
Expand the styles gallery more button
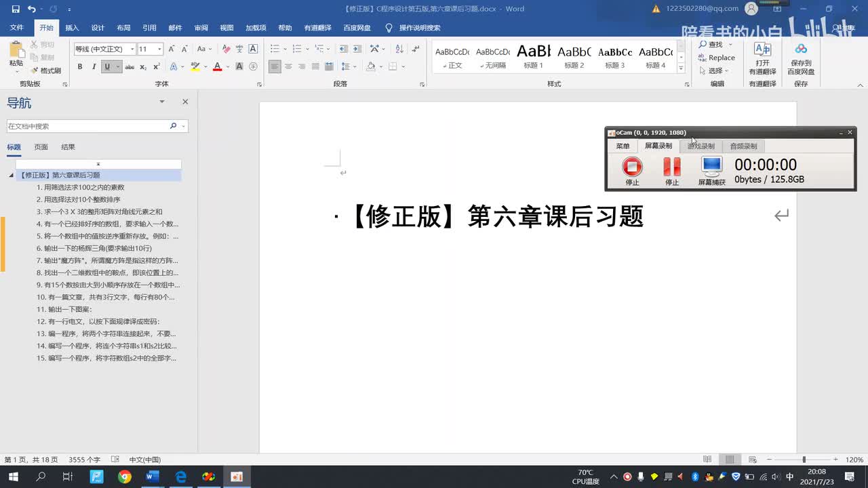(681, 67)
